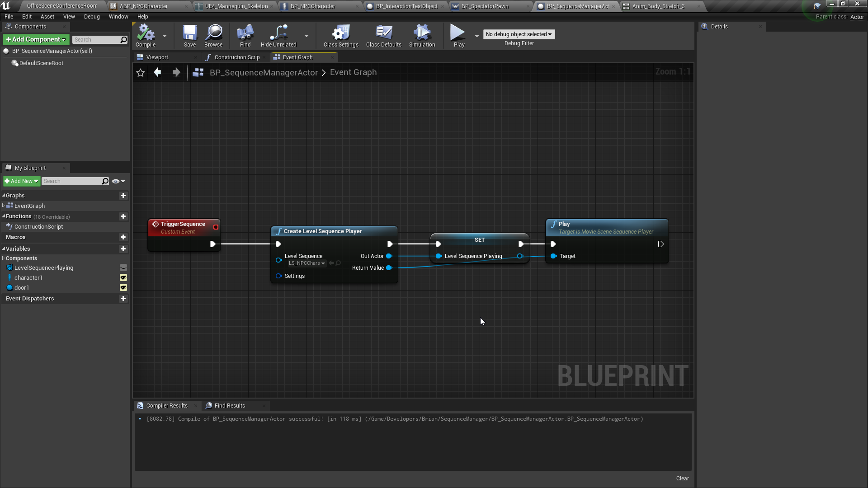Screen dimensions: 868x488
Task: Open the Add New dropdown in My Blueprint
Action: point(21,181)
